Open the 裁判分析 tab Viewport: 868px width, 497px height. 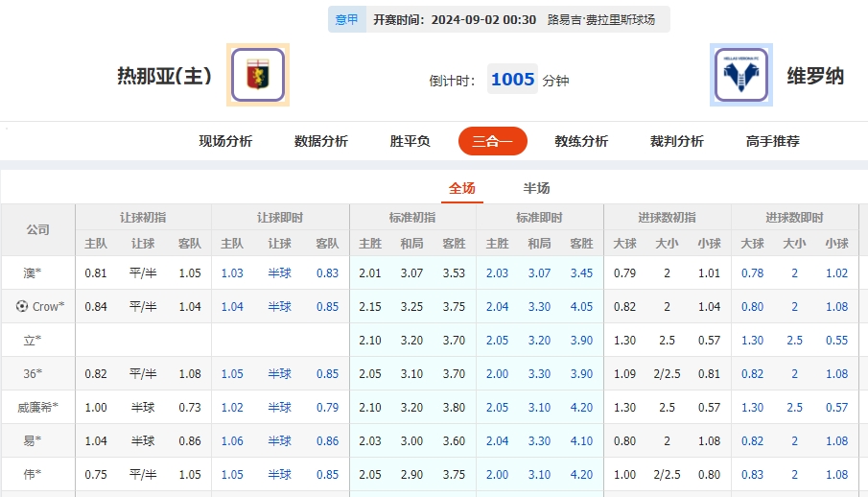coord(677,141)
